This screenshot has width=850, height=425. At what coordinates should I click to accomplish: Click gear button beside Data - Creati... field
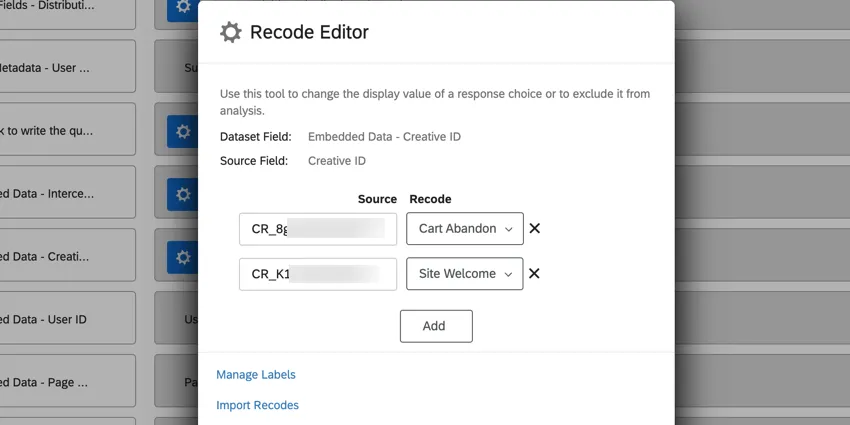[x=182, y=257]
